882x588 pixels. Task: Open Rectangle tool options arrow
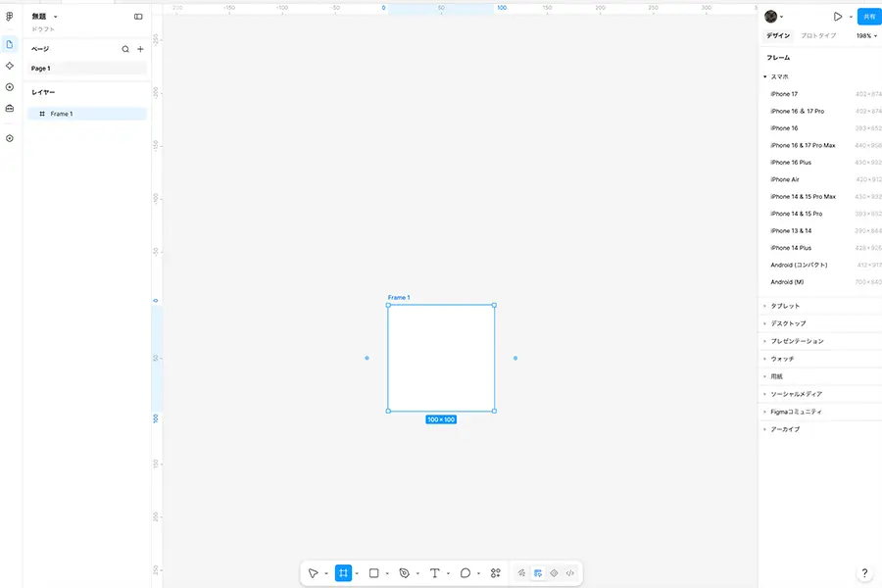(387, 573)
